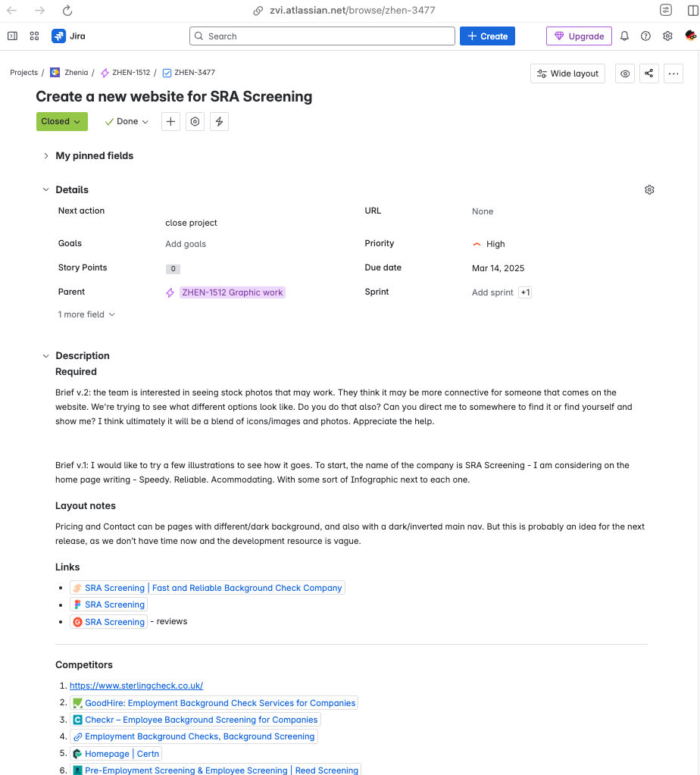Click the Due date Mar 14, 2025
Screen dimensions: 700x775
[498, 268]
